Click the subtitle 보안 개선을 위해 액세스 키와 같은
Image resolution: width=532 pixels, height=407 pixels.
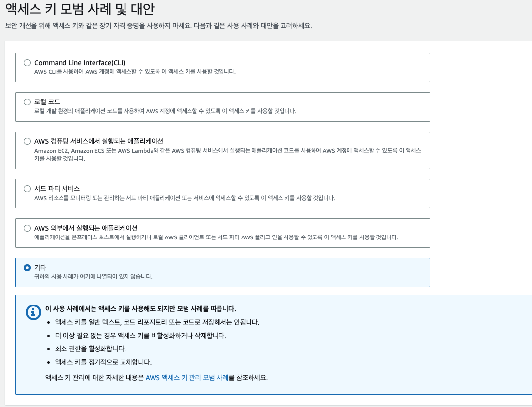pyautogui.click(x=158, y=26)
